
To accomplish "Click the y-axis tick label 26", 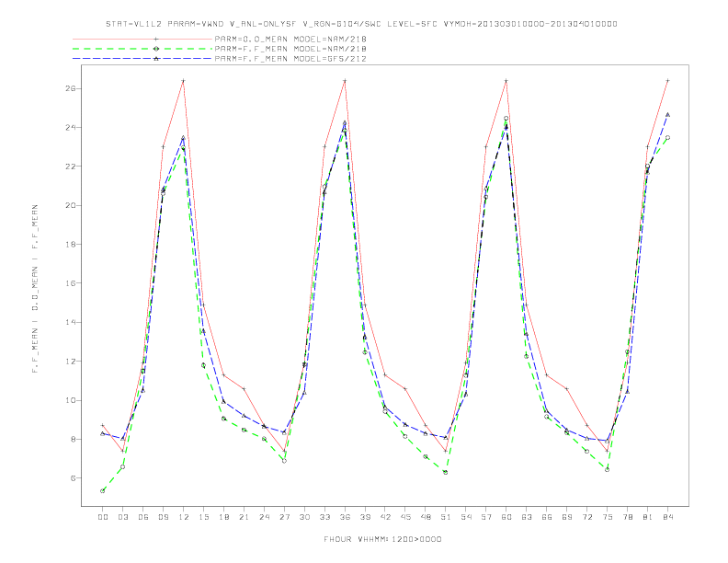I will tap(70, 88).
